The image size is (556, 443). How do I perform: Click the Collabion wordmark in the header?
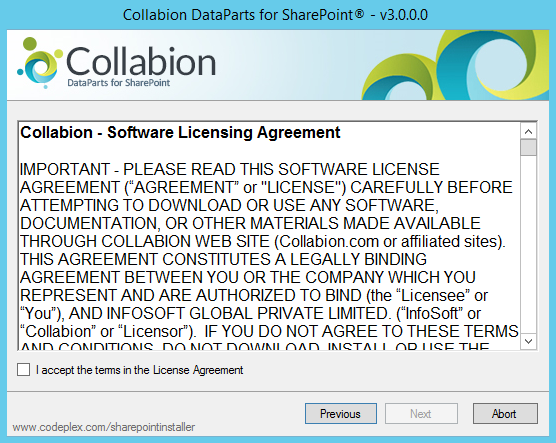point(141,62)
